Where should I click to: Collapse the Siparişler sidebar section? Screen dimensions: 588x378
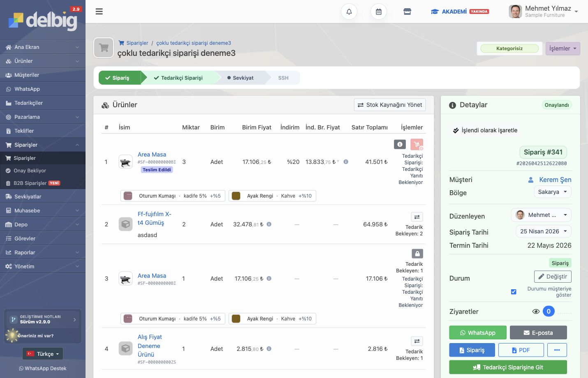point(43,145)
